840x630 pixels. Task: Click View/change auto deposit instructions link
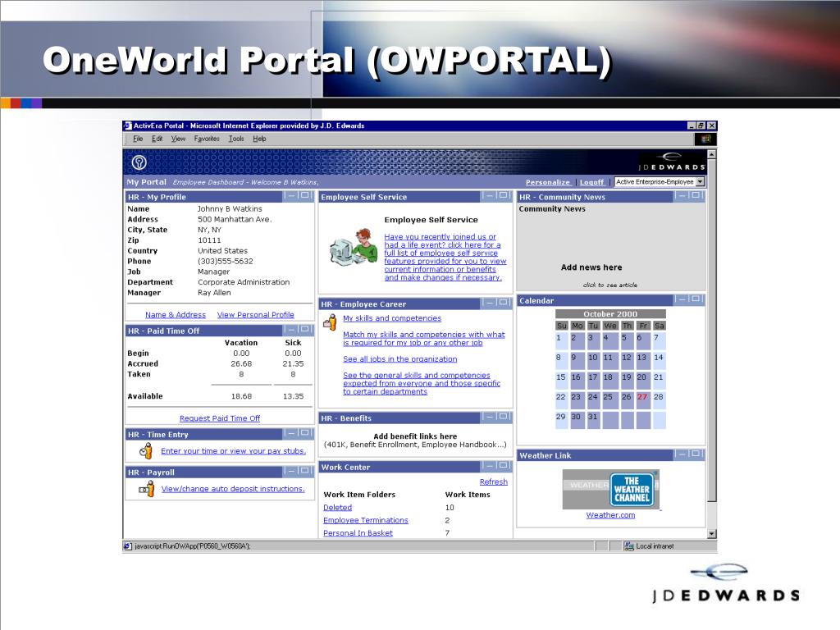click(233, 489)
